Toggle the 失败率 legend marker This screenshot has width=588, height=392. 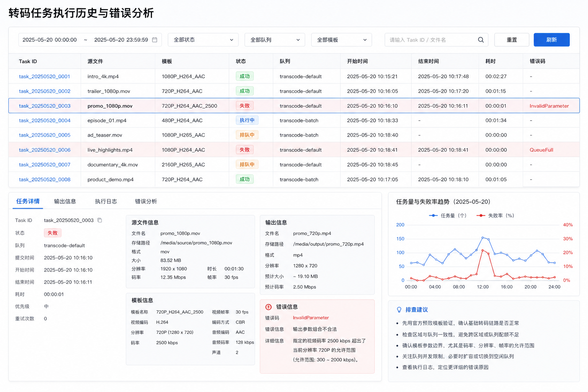pos(480,216)
